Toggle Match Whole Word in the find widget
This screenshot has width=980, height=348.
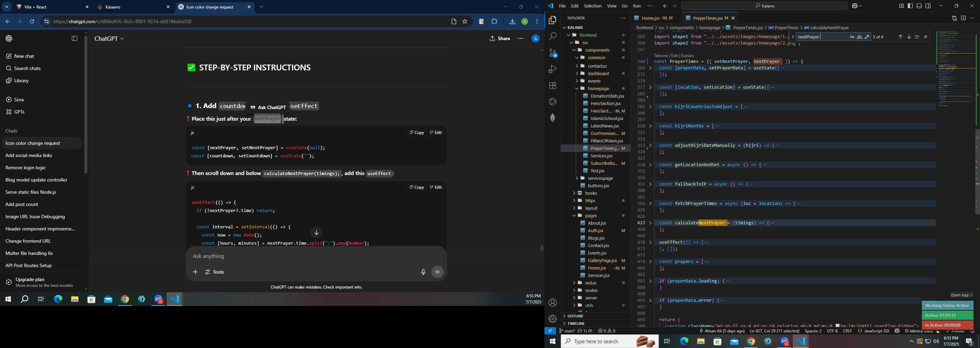pos(860,37)
